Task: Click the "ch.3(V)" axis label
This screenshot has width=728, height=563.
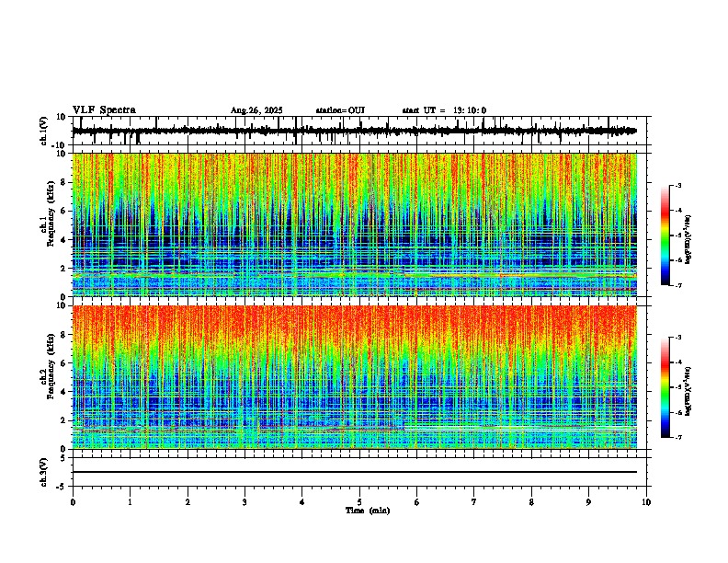Action: click(43, 472)
